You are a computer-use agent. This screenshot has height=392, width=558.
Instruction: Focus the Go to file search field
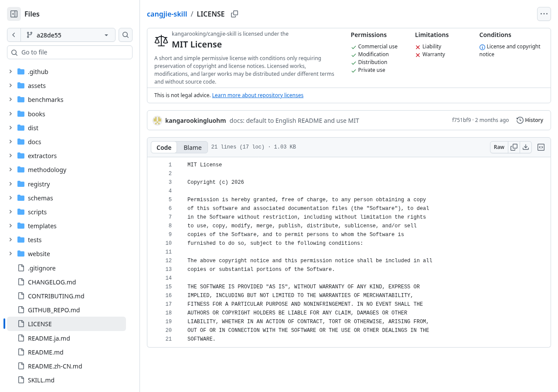click(x=70, y=52)
